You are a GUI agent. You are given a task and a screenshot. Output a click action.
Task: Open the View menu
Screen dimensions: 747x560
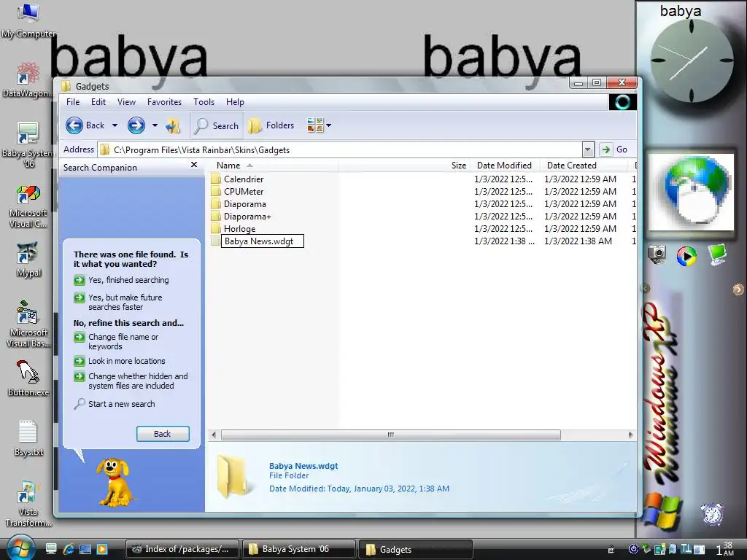pyautogui.click(x=126, y=102)
